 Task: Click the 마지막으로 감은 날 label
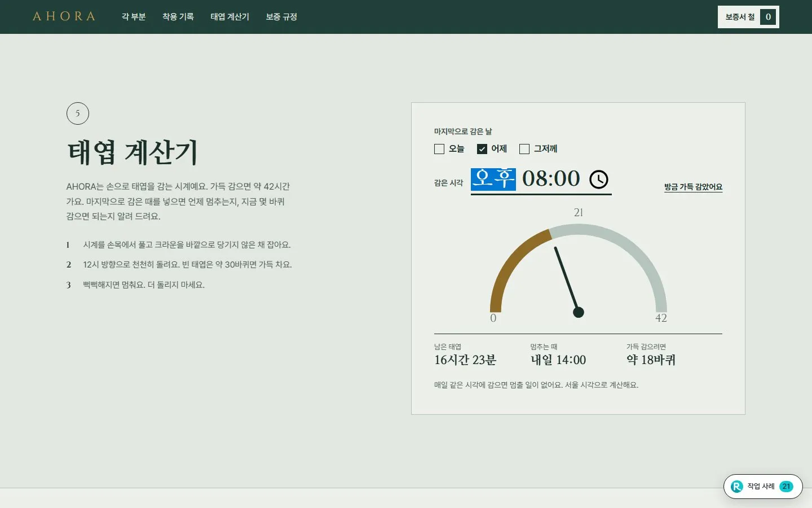tap(463, 132)
